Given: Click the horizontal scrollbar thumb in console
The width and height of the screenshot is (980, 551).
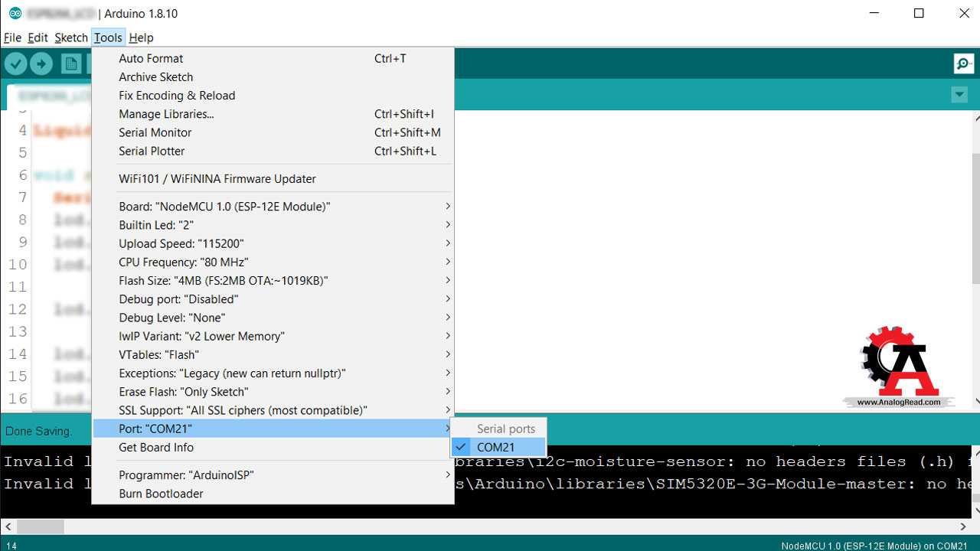Looking at the screenshot, I should [x=41, y=527].
